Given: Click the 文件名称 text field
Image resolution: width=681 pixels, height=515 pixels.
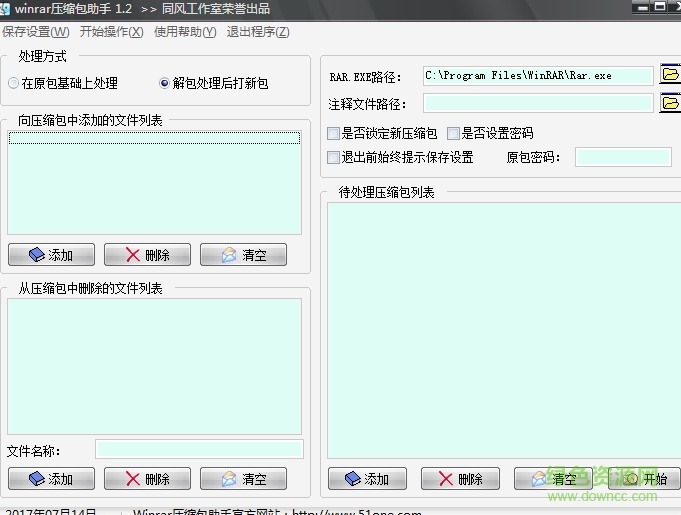Looking at the screenshot, I should (x=199, y=449).
